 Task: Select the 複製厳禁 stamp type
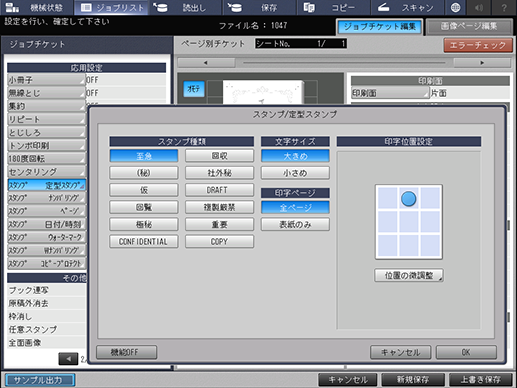coord(219,207)
